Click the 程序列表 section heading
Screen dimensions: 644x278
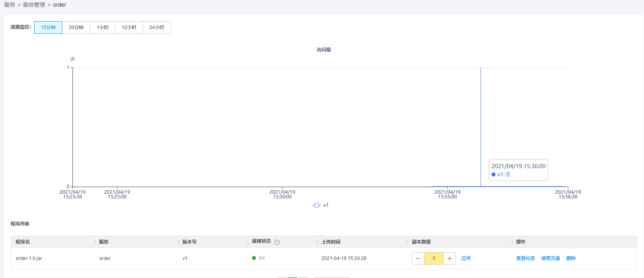pos(20,224)
